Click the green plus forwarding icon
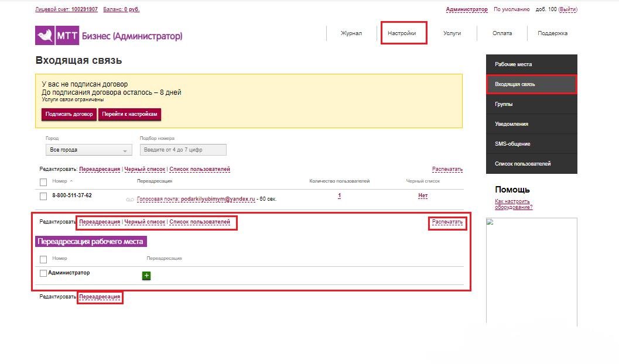The width and height of the screenshot is (619, 364). (x=146, y=275)
